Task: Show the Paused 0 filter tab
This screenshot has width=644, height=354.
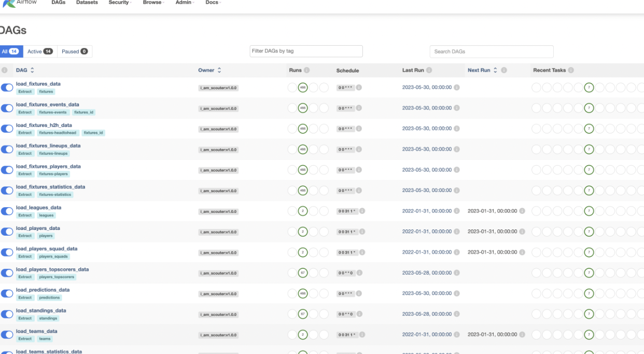Action: pos(75,51)
